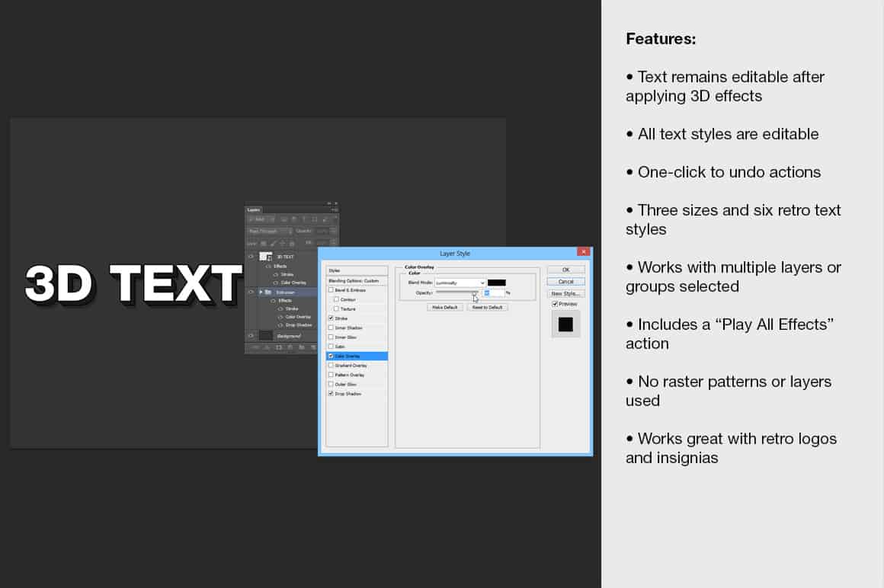
Task: Click the Color Overlay Opacity slider
Action: tap(456, 293)
